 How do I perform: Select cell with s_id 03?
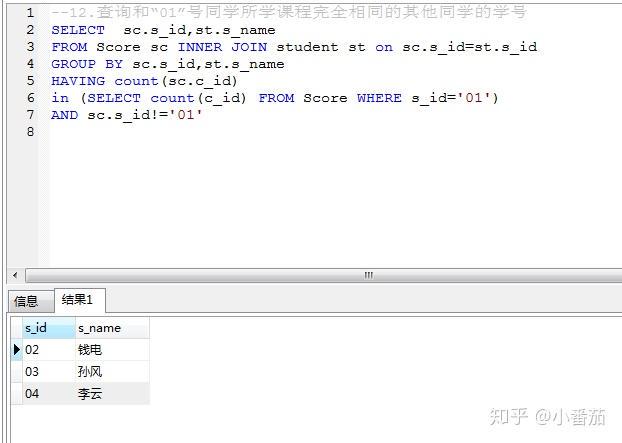[48, 372]
